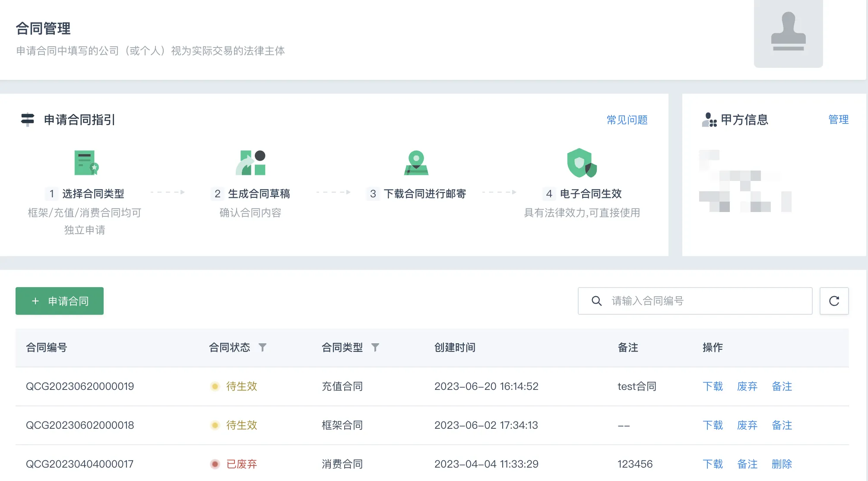Click the contract document icon for step 1
The height and width of the screenshot is (481, 868).
point(86,163)
